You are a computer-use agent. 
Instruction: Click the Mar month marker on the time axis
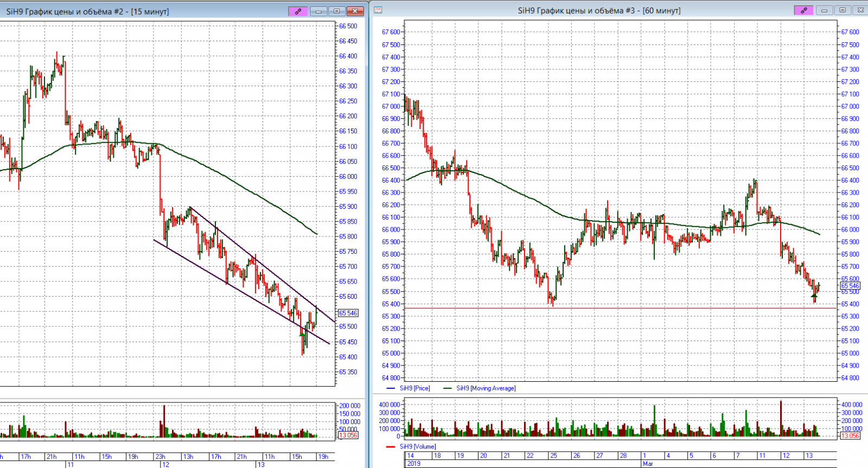coord(648,464)
